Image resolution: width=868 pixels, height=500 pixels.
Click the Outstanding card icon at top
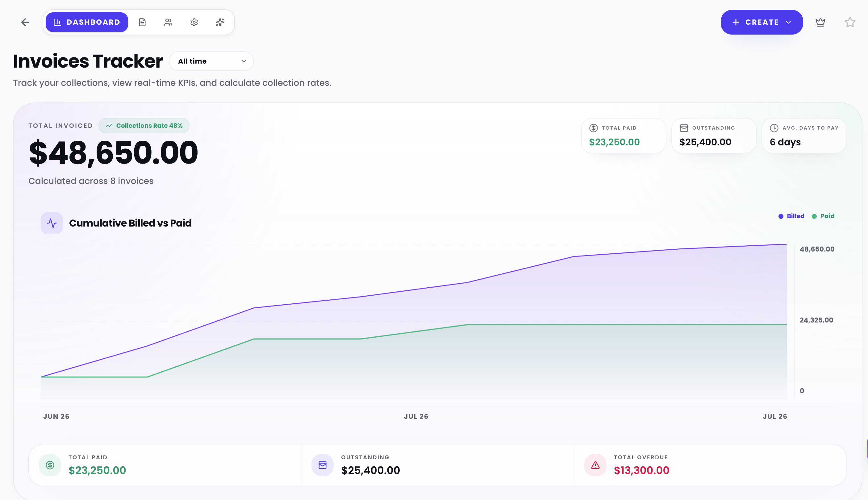(684, 128)
